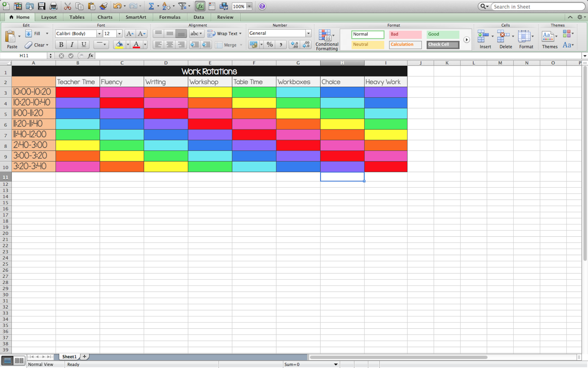The image size is (588, 368).
Task: Open the zoom percentage dropdown
Action: coord(249,6)
